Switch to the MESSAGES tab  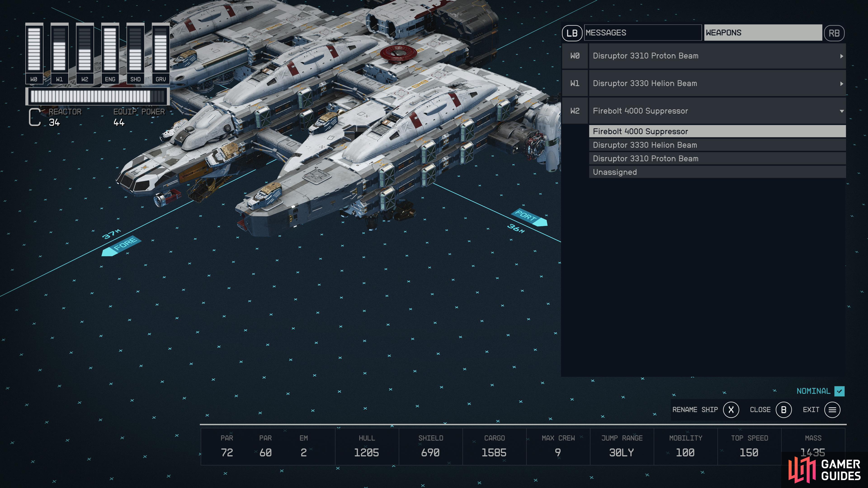(643, 33)
